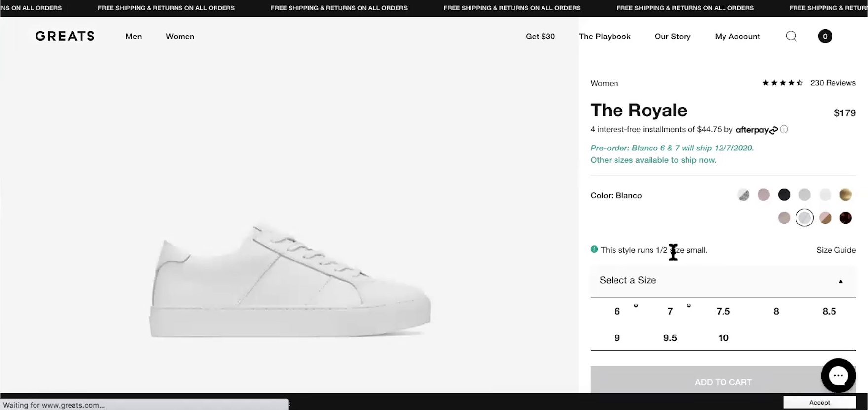
Task: Open the shopping cart icon
Action: tap(825, 37)
